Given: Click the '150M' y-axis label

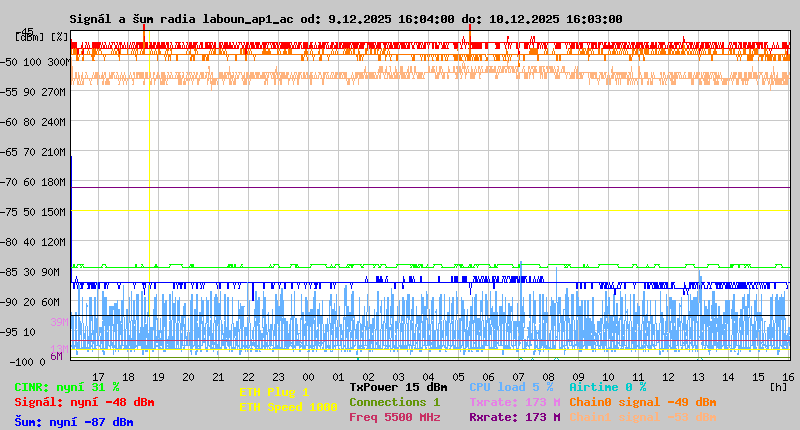Looking at the screenshot, I should click(56, 212).
